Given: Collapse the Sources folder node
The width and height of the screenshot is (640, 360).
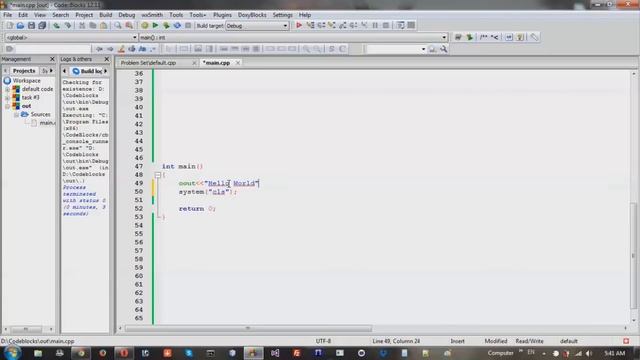Looking at the screenshot, I should click(x=16, y=115).
